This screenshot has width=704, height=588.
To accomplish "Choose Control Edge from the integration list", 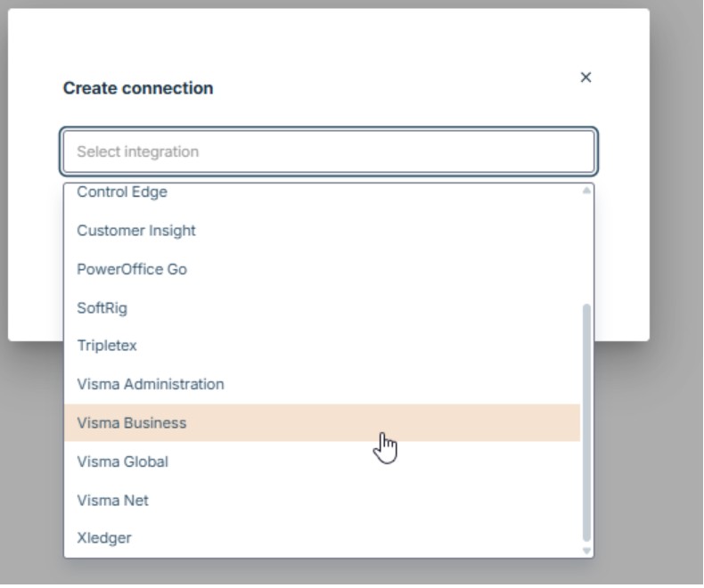I will point(122,192).
